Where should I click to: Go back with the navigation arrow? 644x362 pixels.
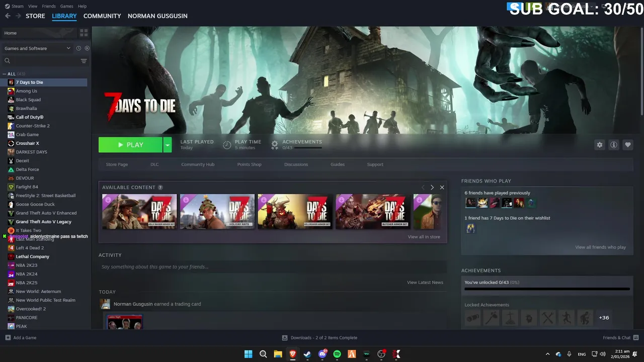coord(8,16)
